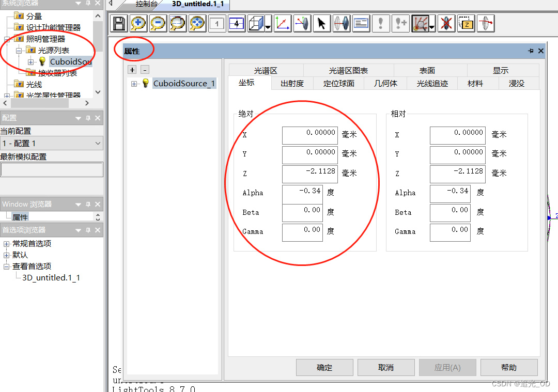Screen dimensions: 558x392
Task: Expand the 常规首选项 node
Action: tap(6, 244)
